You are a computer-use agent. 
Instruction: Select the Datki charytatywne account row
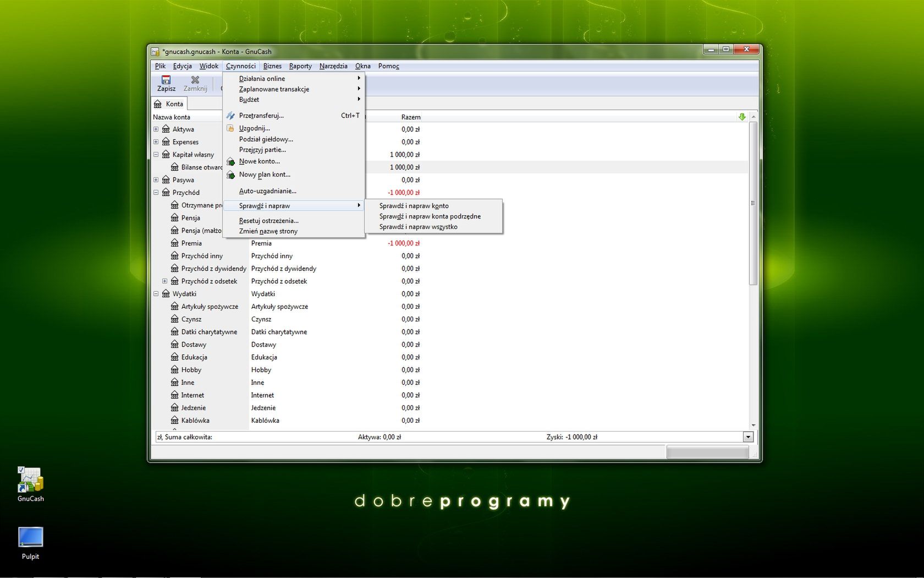coord(450,332)
